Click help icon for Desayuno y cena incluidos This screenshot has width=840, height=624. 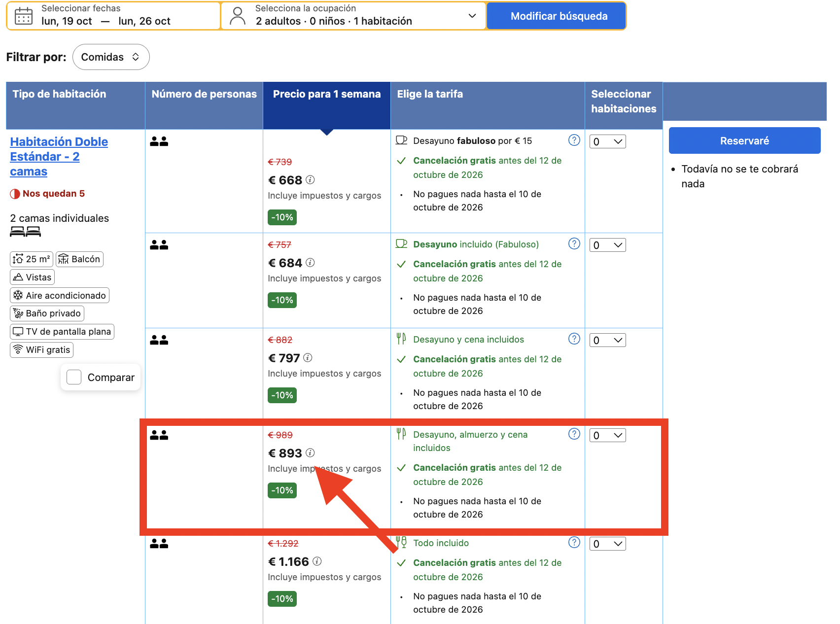[x=574, y=339]
